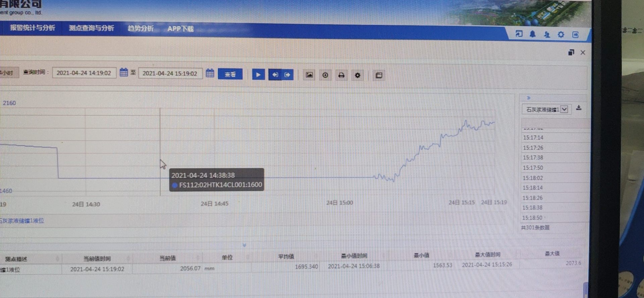Image resolution: width=644 pixels, height=298 pixels.
Task: Open 报警统计与分析 menu
Action: tap(33, 28)
